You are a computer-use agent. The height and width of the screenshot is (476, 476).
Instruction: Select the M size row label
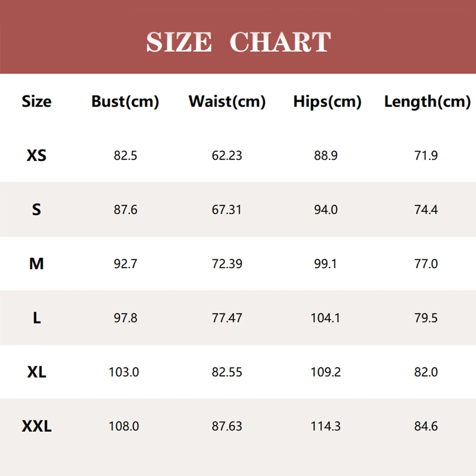coord(37,263)
